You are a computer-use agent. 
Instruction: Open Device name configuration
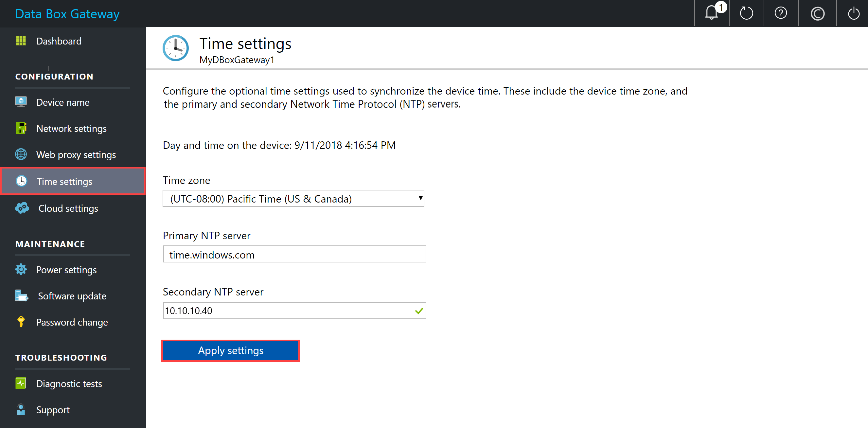[x=62, y=102]
